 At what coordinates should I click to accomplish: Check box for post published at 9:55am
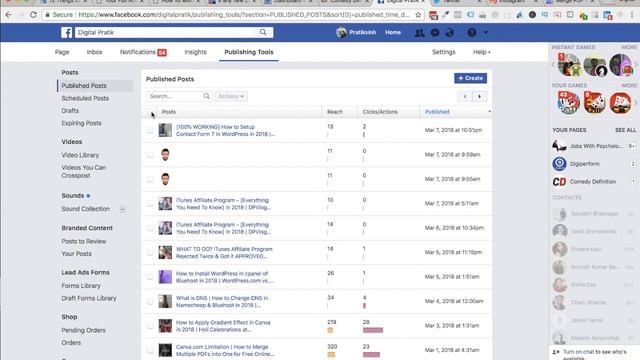point(150,179)
